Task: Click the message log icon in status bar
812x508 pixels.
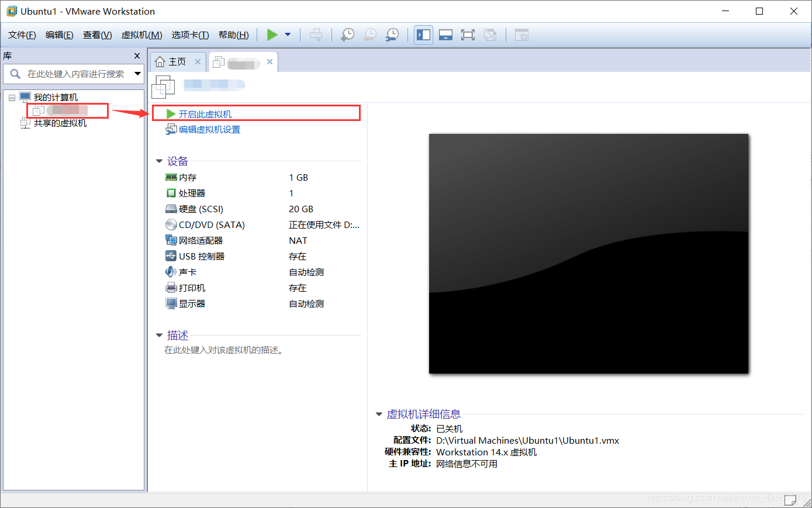Action: click(x=790, y=500)
